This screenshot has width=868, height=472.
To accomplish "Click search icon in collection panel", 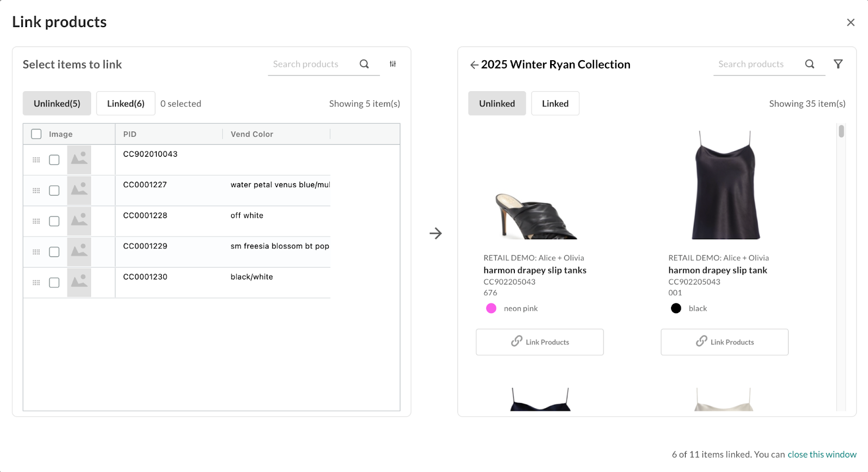I will point(809,64).
